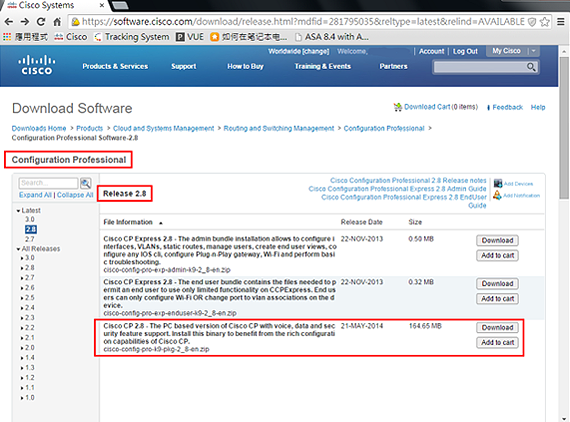The height and width of the screenshot is (422, 570).
Task: Click Log Out
Action: pyautogui.click(x=465, y=51)
